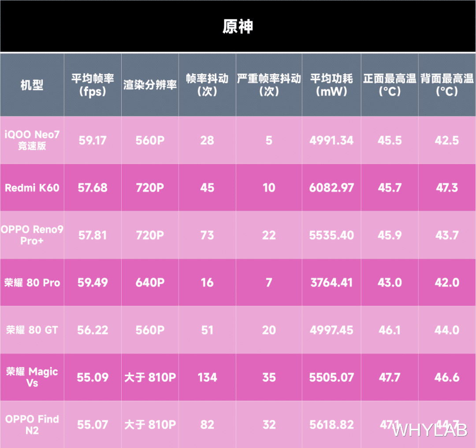This screenshot has width=476, height=448.
Task: Click the 背面最高温 (℃) header
Action: point(447,85)
